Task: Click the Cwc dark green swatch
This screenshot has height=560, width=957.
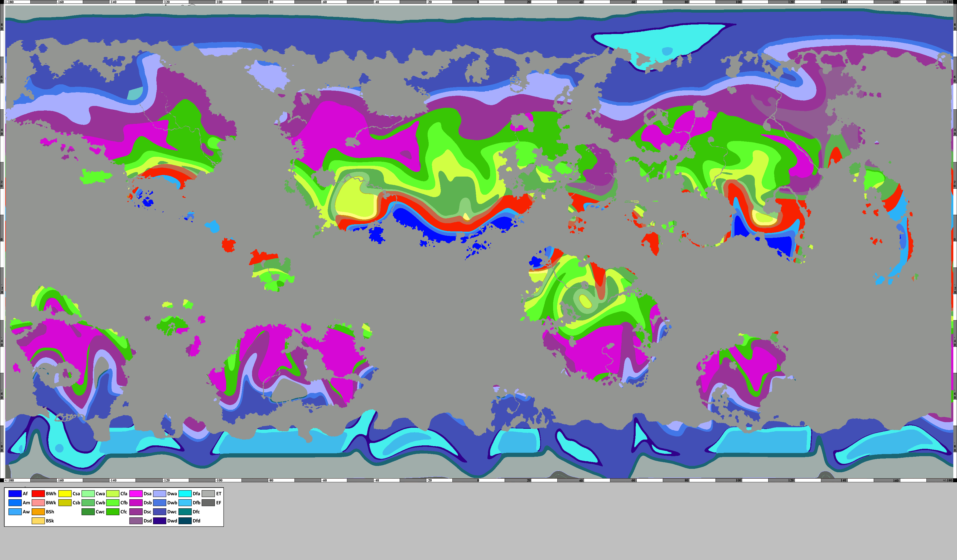Action: click(88, 512)
